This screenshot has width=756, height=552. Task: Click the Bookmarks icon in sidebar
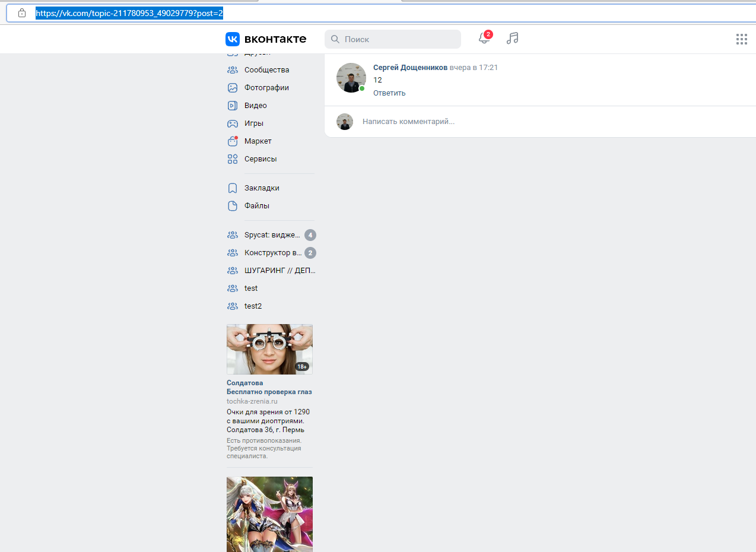(x=233, y=188)
